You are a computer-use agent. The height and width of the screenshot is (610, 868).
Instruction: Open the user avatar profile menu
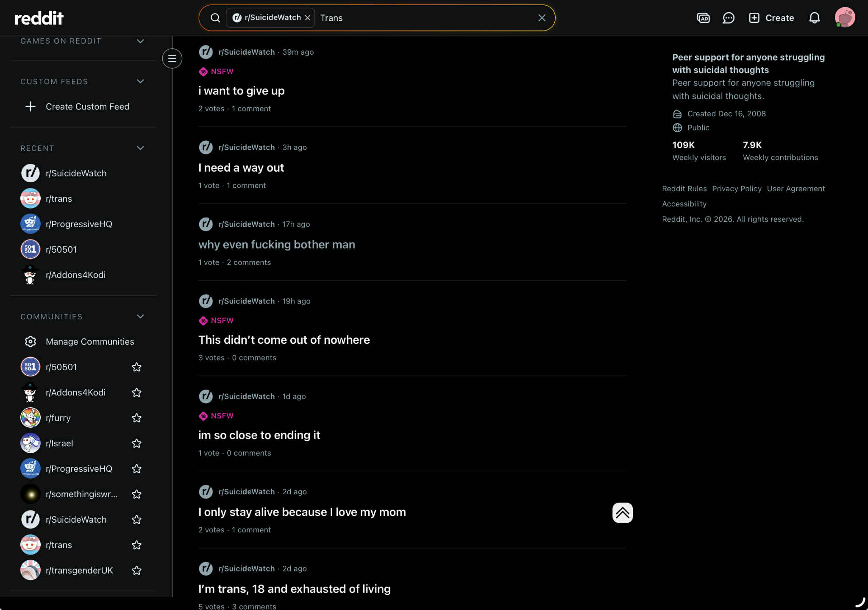[x=845, y=18]
